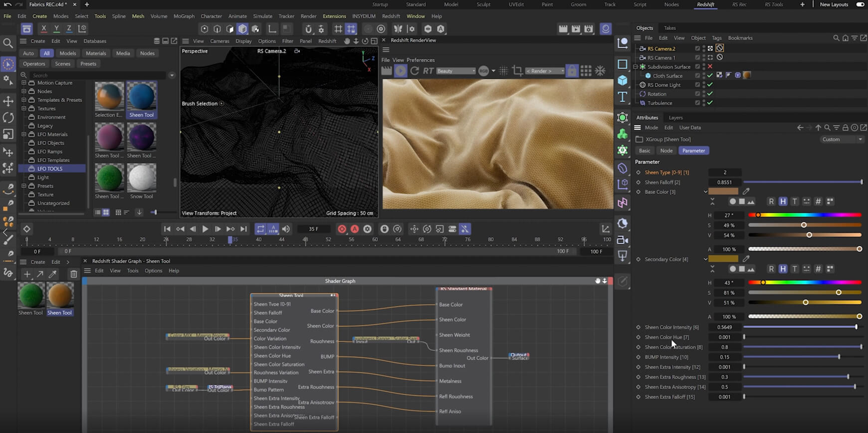The width and height of the screenshot is (868, 433).
Task: Toggle Cloth Surface enable checkmark
Action: 710,75
